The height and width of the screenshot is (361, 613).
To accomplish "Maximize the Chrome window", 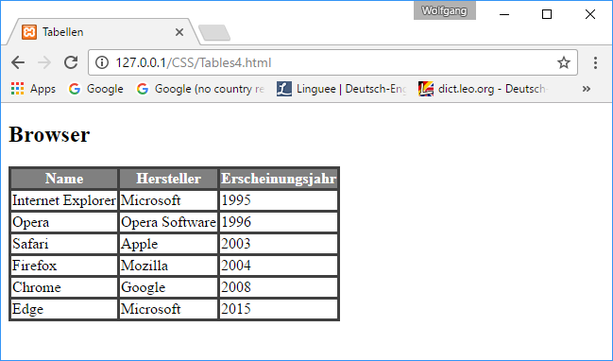I will pos(547,14).
